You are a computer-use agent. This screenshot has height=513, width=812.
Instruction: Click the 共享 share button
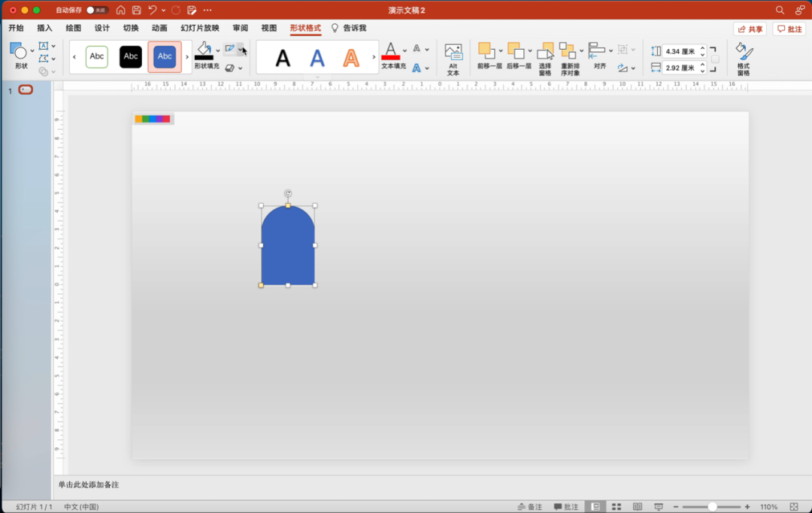coord(750,29)
